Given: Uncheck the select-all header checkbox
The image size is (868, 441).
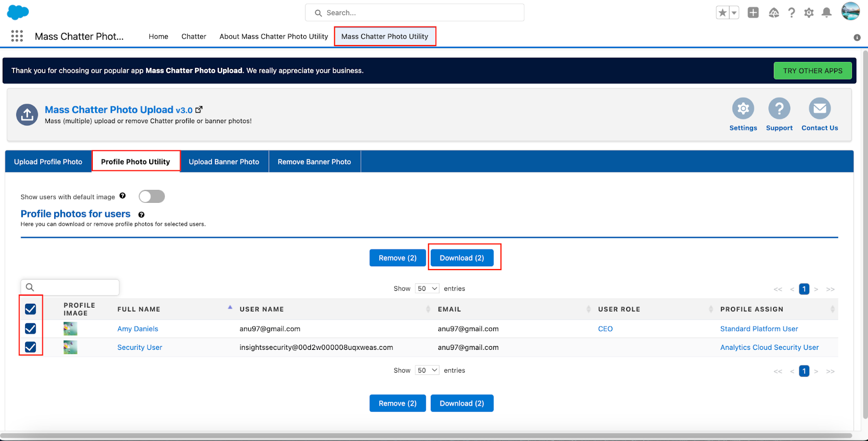Looking at the screenshot, I should coord(30,309).
